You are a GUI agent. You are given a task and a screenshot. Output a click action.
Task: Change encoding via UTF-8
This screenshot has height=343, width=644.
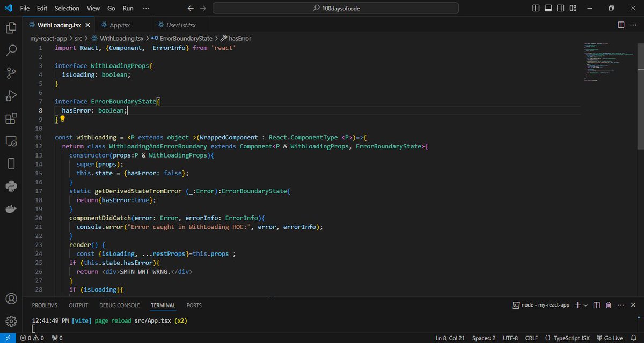pyautogui.click(x=510, y=338)
